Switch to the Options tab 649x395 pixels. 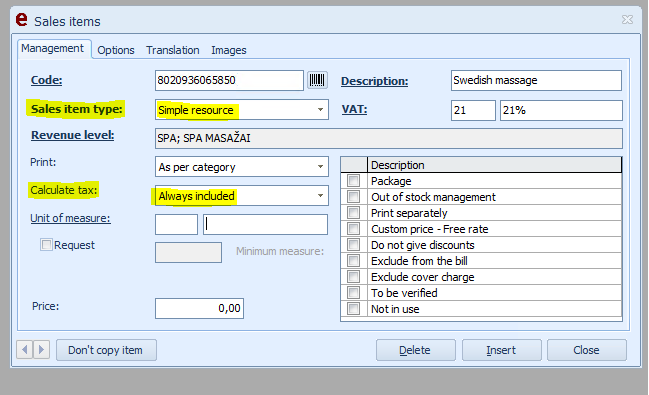116,50
